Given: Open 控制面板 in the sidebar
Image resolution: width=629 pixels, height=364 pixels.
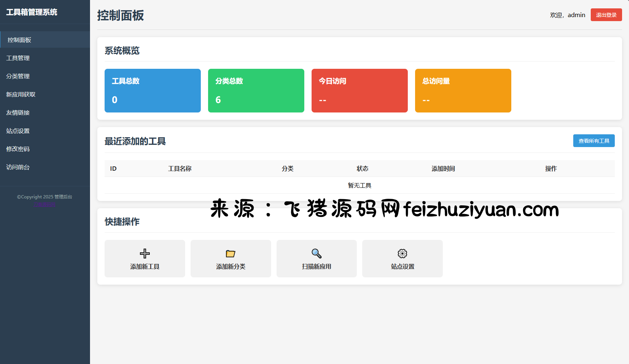Looking at the screenshot, I should 20,40.
